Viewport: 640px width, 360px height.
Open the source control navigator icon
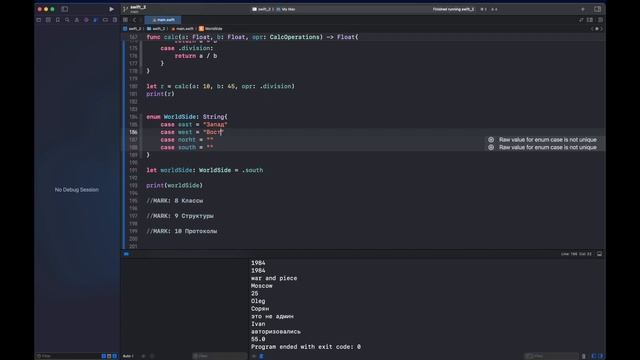48,20
